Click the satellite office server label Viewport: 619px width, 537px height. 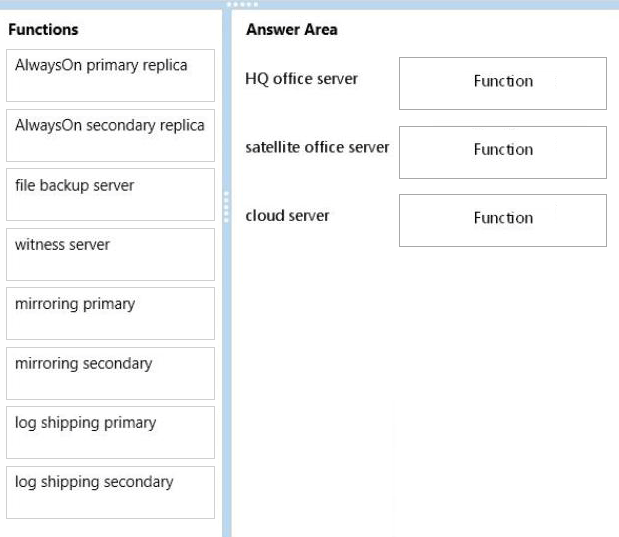tap(317, 147)
